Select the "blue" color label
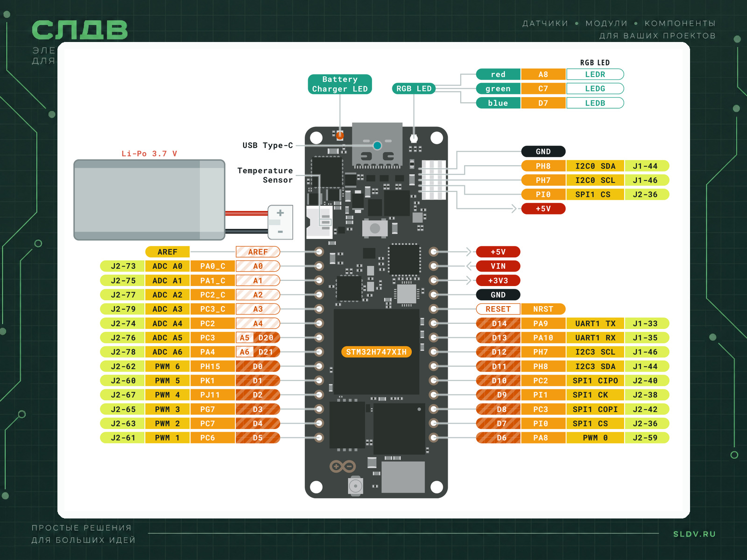 [498, 103]
